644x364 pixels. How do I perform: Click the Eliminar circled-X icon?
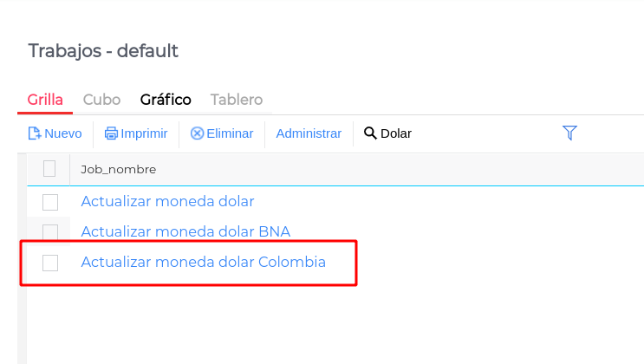coord(197,133)
